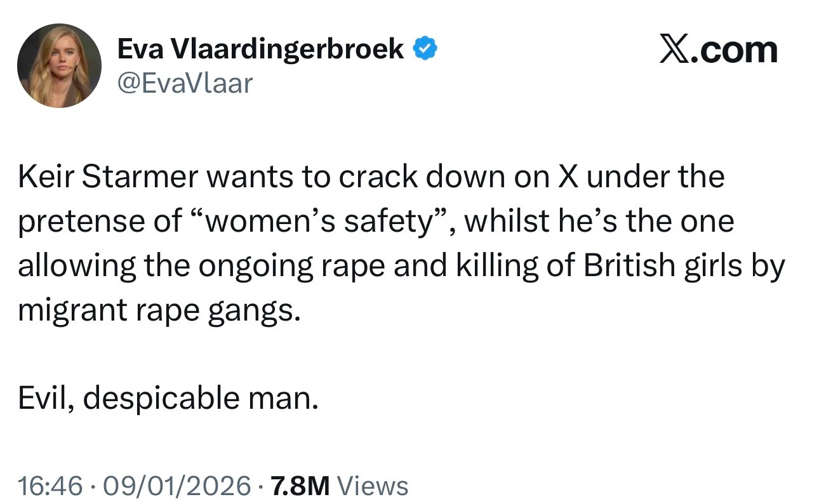Click the @EvaVlaar handle
This screenshot has height=504, width=819.
click(x=185, y=82)
